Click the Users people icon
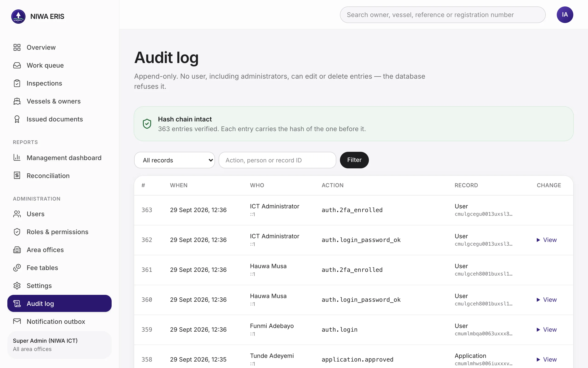This screenshot has width=588, height=368. [17, 214]
